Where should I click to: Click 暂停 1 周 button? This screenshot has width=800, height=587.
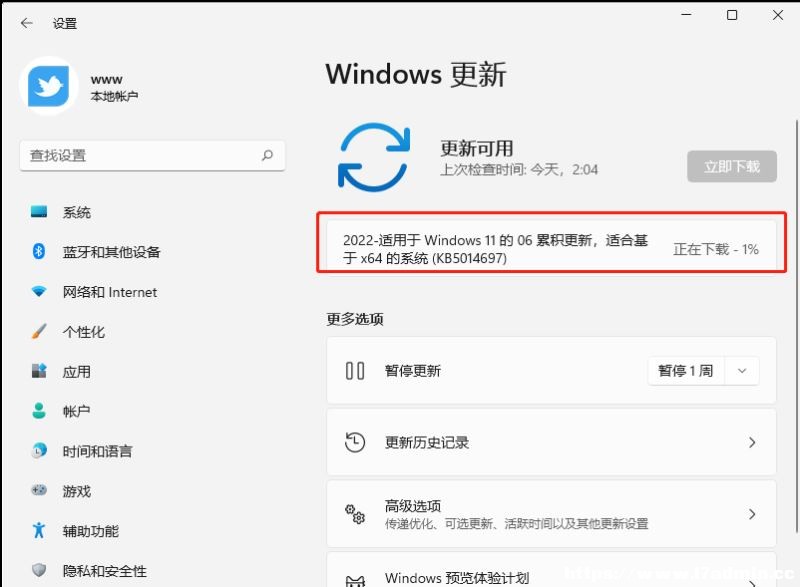(685, 371)
